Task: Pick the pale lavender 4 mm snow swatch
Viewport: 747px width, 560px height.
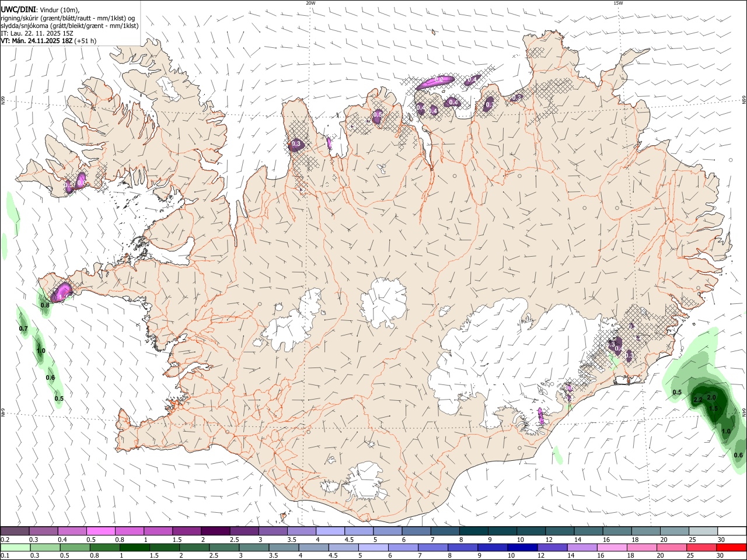Action: pyautogui.click(x=330, y=531)
